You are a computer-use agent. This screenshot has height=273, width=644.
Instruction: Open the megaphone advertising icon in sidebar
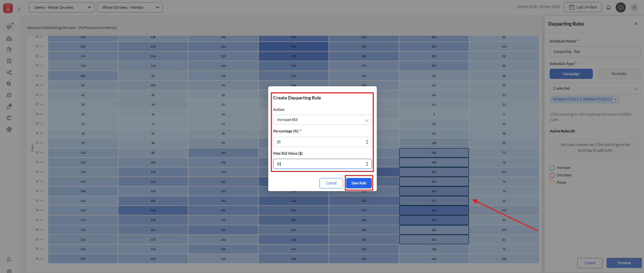click(9, 27)
